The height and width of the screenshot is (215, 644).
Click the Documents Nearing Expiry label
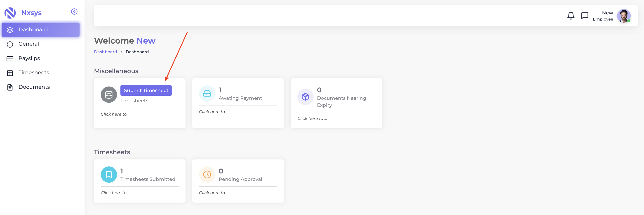(341, 101)
